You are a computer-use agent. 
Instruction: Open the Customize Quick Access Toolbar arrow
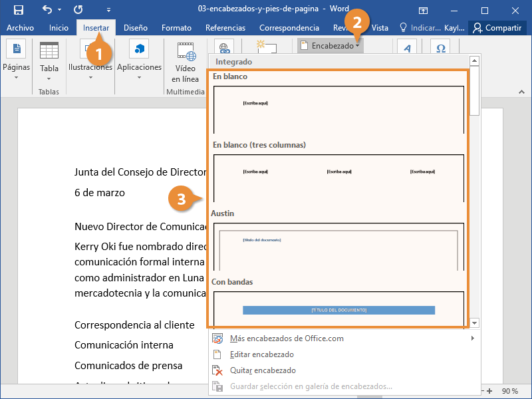109,11
